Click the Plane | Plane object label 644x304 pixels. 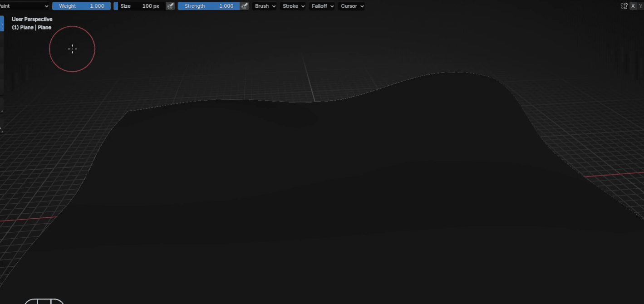coord(31,28)
